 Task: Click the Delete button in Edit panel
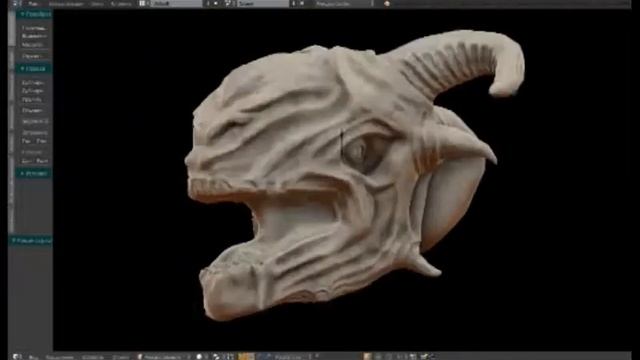tap(34, 99)
